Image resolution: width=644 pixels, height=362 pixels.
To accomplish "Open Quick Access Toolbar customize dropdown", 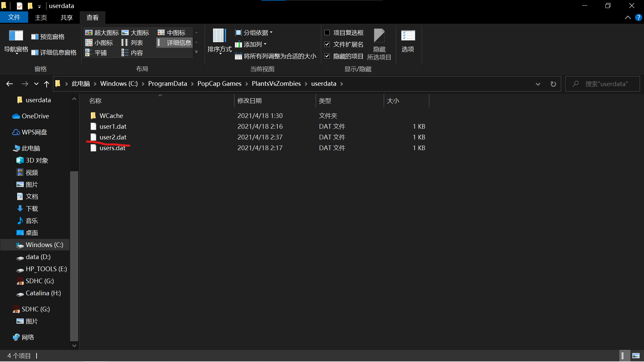I will point(39,6).
